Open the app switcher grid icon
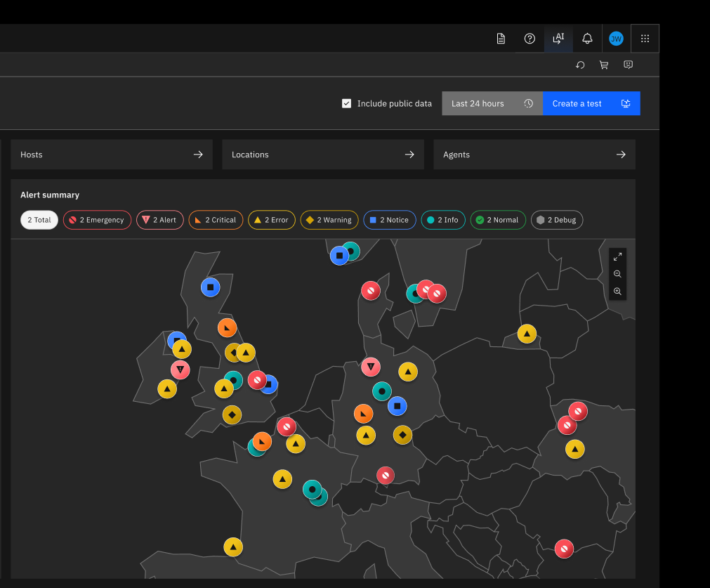The width and height of the screenshot is (710, 588). coord(645,39)
